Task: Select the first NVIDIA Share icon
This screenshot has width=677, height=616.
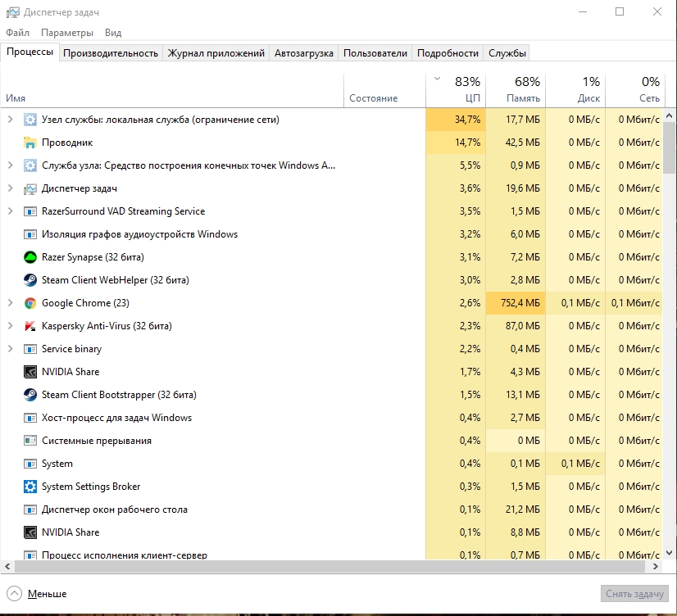Action: click(x=30, y=372)
